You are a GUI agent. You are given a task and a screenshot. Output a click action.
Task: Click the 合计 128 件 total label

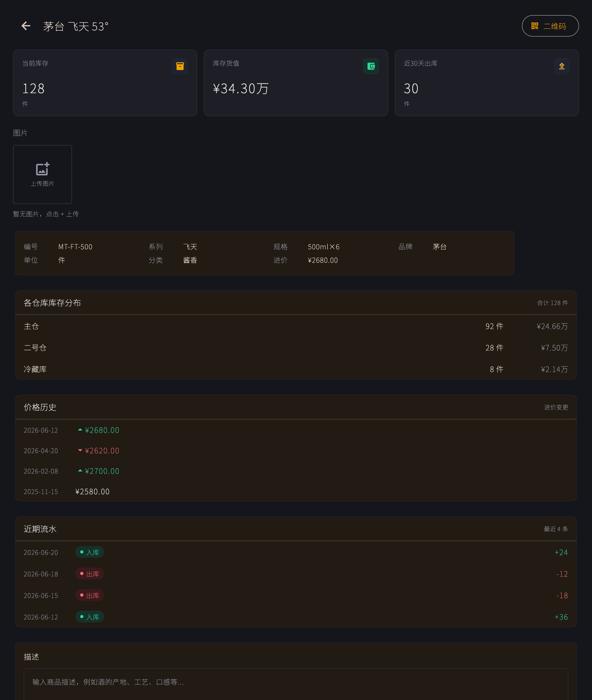[552, 303]
